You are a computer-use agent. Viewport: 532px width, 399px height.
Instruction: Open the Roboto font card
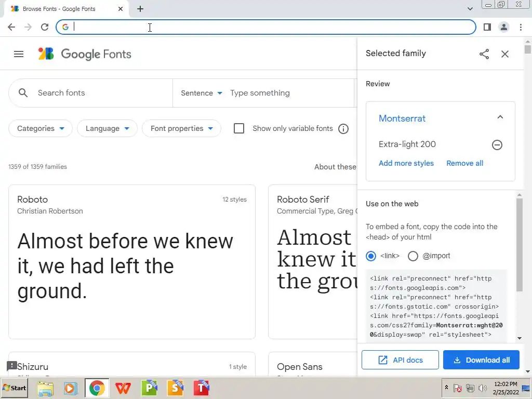tap(132, 262)
